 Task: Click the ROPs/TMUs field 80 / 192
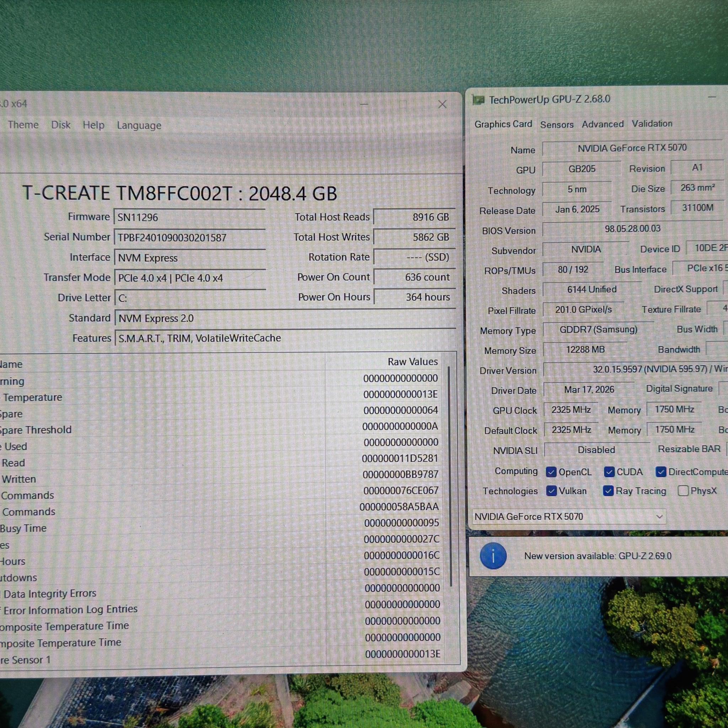(573, 270)
